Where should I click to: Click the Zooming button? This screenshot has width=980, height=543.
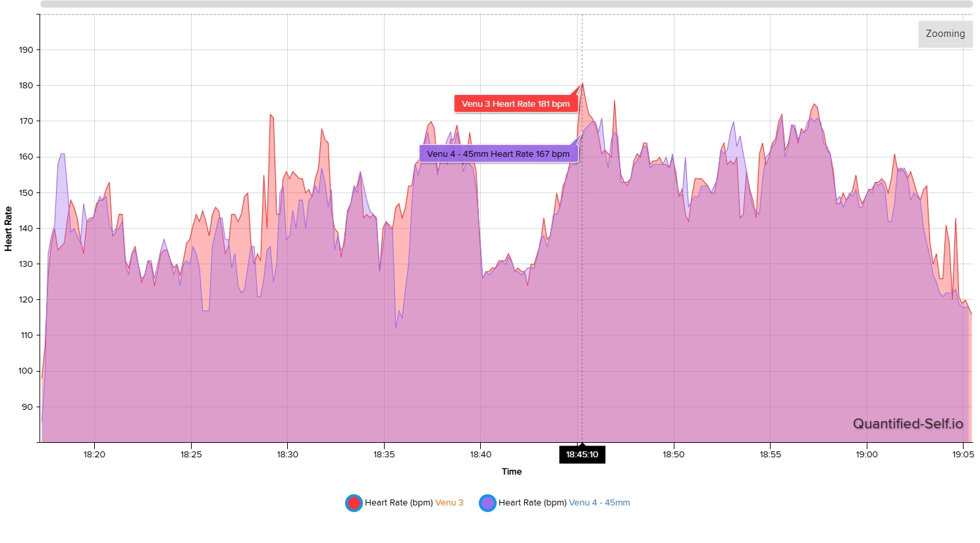click(945, 34)
